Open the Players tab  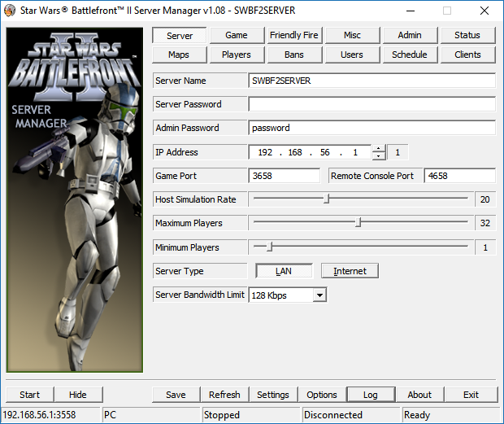(237, 55)
